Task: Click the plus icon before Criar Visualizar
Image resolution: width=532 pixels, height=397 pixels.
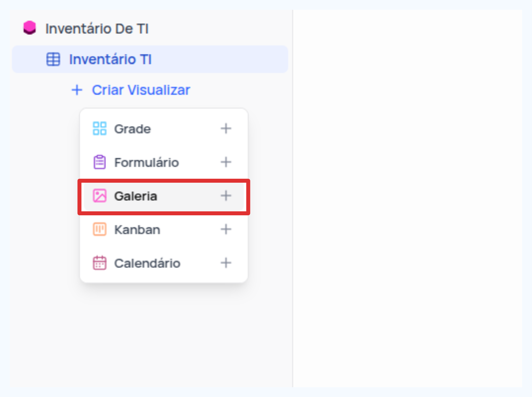Action: tap(77, 90)
